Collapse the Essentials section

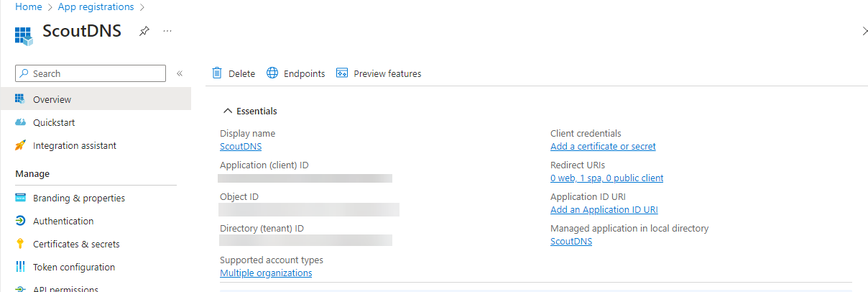tap(228, 111)
